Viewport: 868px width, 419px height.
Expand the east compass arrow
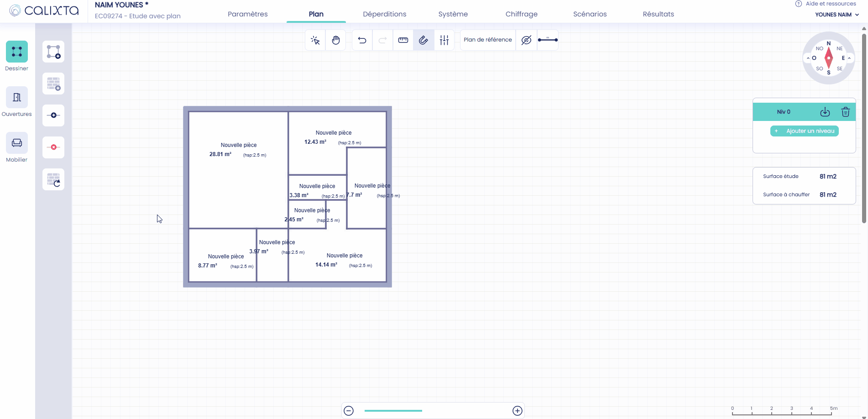tap(849, 58)
